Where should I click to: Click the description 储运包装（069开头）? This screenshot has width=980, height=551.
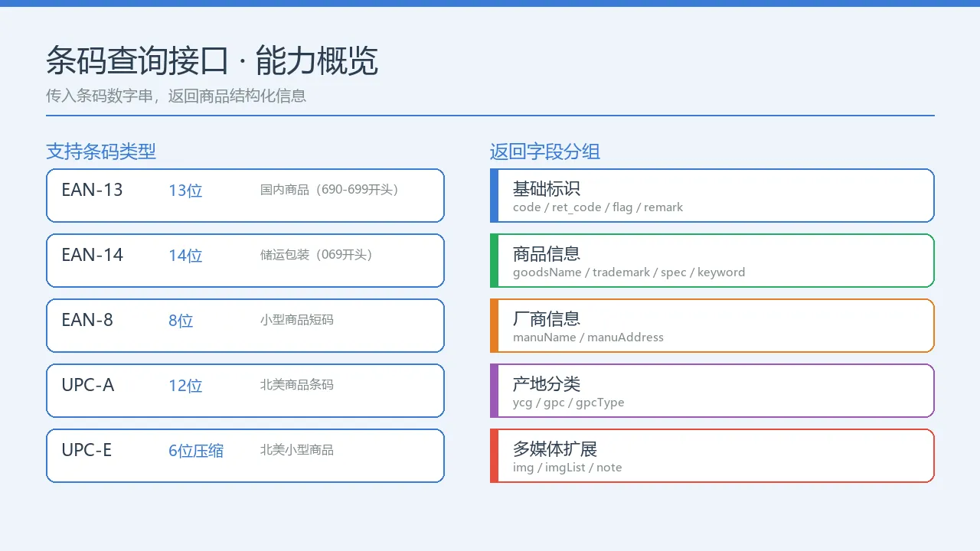click(316, 255)
